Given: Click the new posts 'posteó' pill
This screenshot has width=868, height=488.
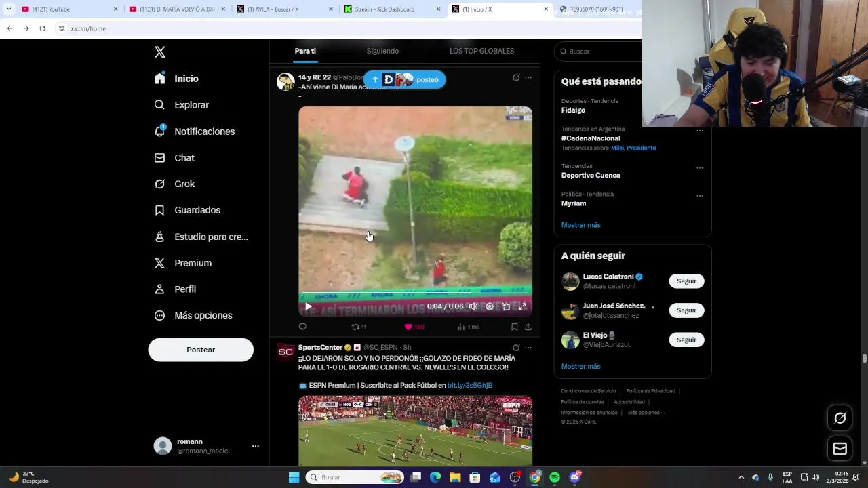Looking at the screenshot, I should tap(405, 79).
